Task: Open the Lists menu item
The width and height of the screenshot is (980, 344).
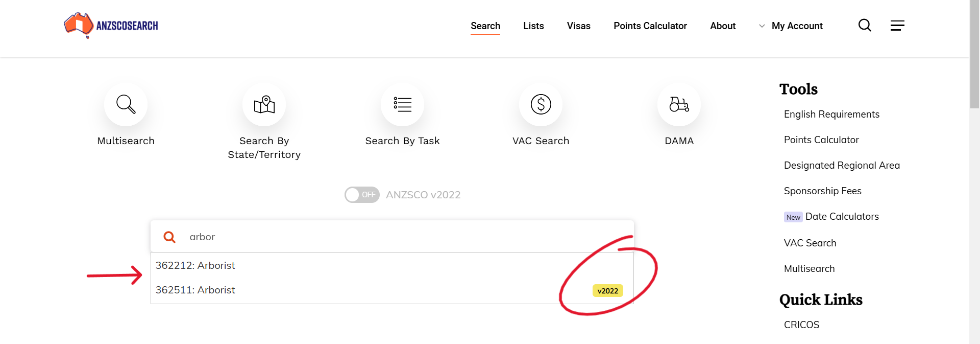Action: [533, 26]
